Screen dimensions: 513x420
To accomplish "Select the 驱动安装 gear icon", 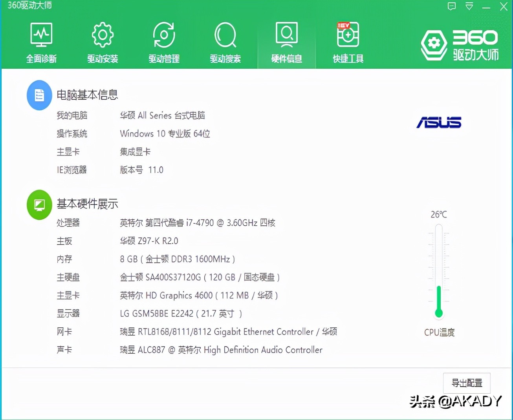I will click(102, 35).
